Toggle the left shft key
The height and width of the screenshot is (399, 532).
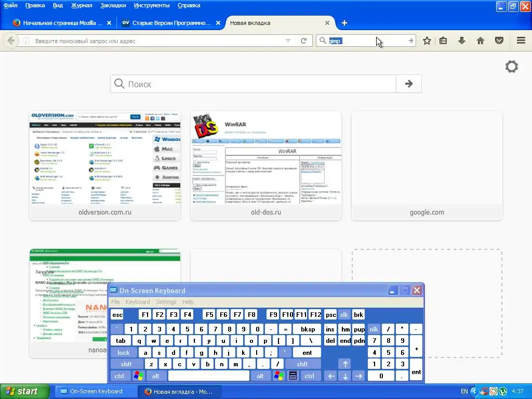click(x=126, y=364)
